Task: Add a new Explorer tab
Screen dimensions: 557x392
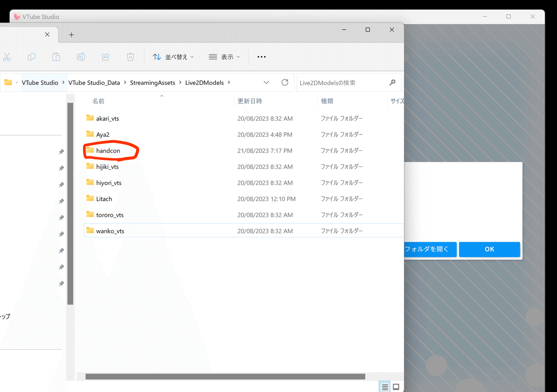Action: [x=71, y=35]
